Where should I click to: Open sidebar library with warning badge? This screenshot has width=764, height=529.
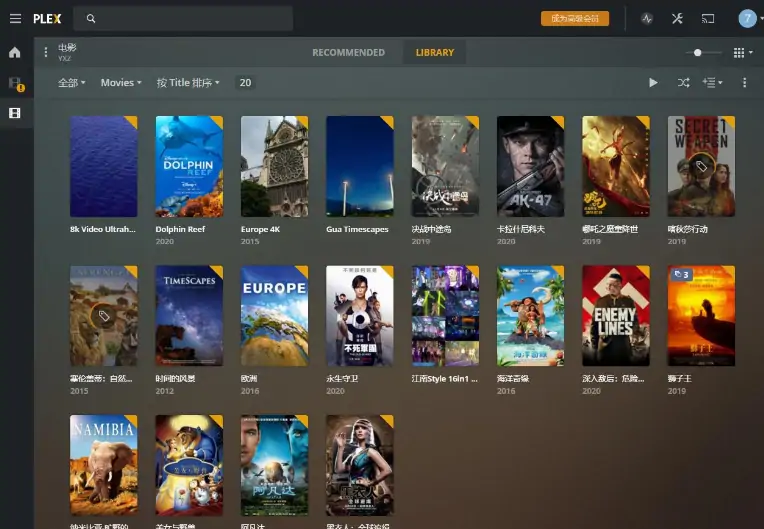(16, 84)
